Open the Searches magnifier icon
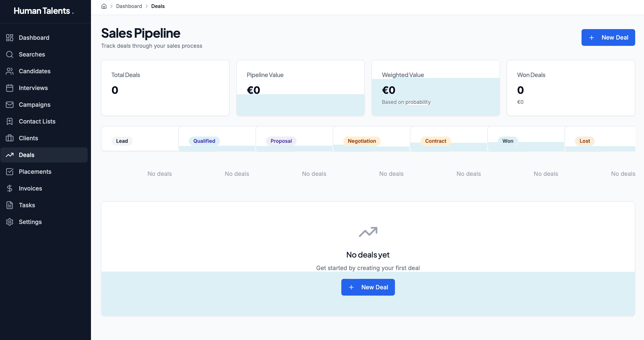 coord(10,54)
